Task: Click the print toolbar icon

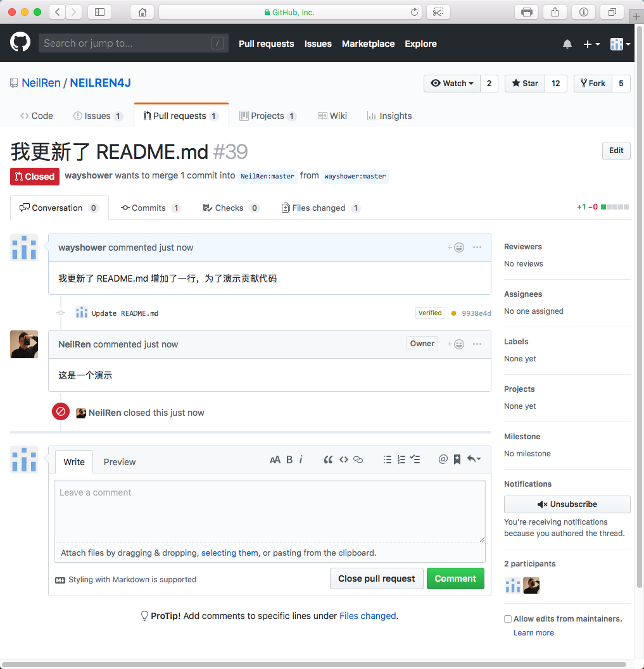Action: coord(527,12)
